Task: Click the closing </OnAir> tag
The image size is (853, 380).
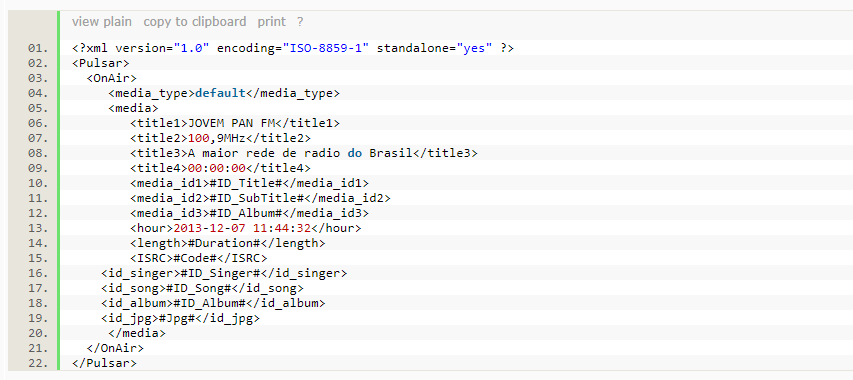Action: pos(115,347)
